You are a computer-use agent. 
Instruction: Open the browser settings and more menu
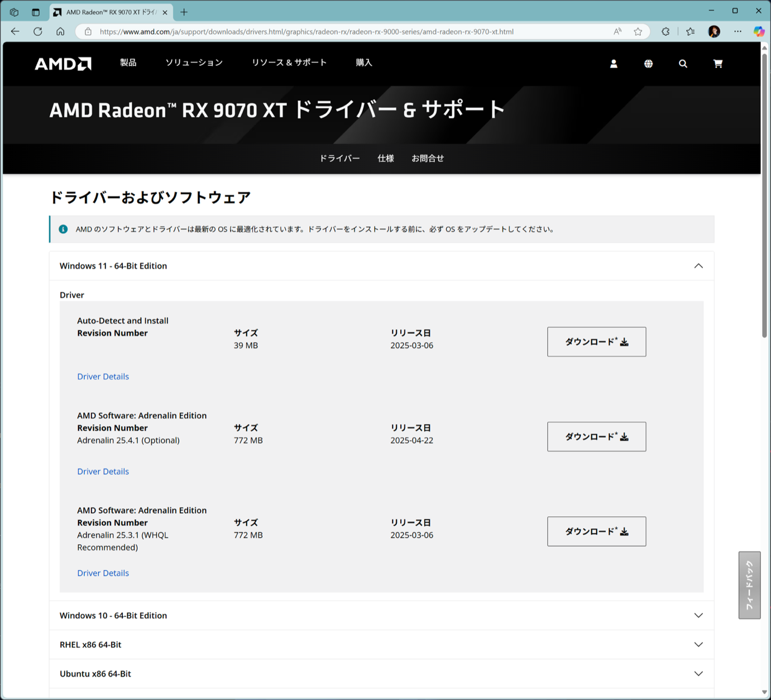point(738,32)
